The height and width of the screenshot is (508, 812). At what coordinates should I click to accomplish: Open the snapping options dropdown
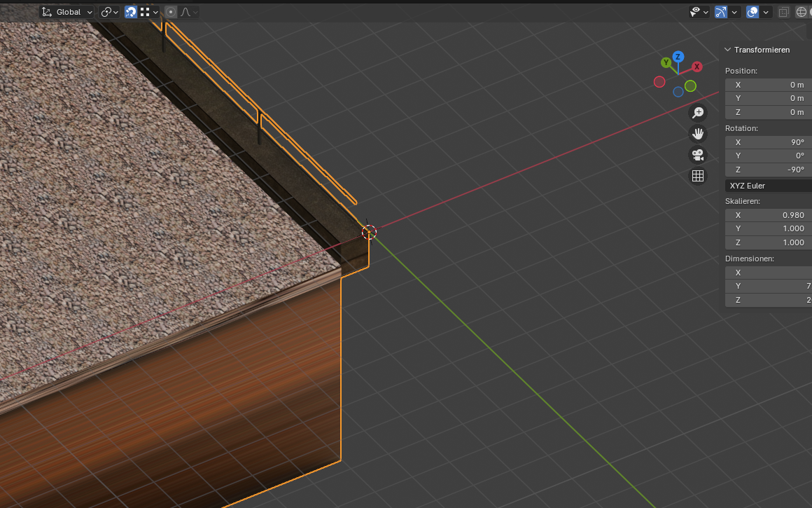tap(149, 12)
